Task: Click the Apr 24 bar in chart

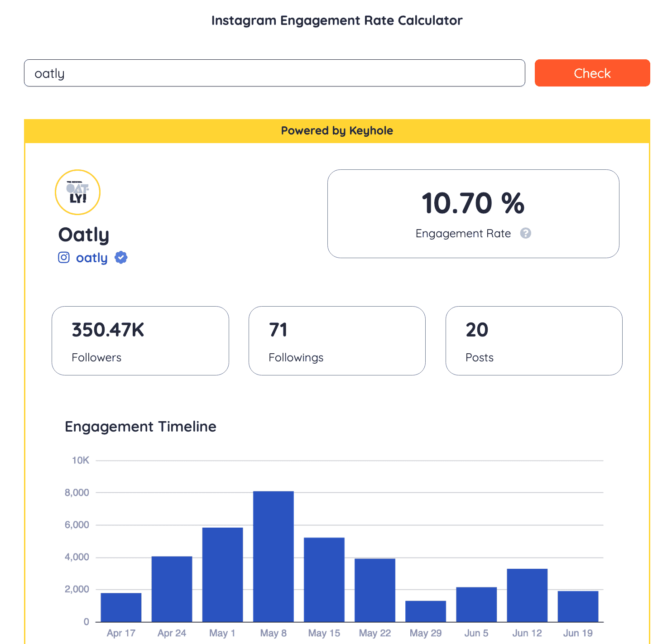Action: pyautogui.click(x=172, y=589)
